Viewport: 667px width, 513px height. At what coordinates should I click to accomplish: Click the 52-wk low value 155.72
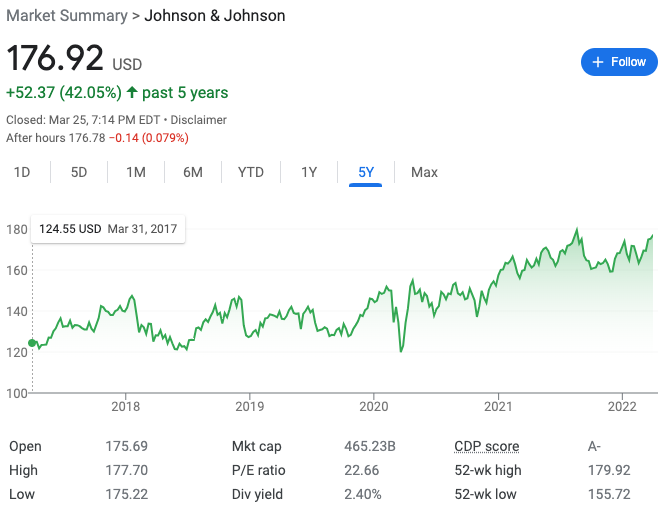(x=609, y=494)
